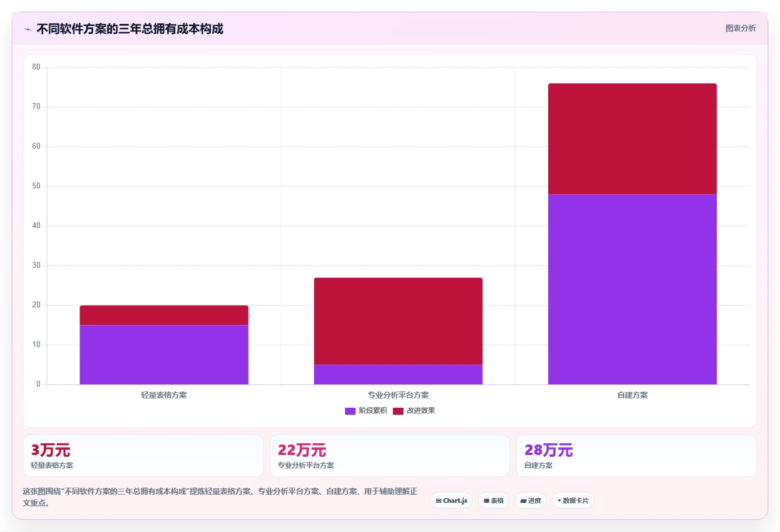The height and width of the screenshot is (532, 780).
Task: Click the 自建方案 x-axis label
Action: [x=632, y=395]
